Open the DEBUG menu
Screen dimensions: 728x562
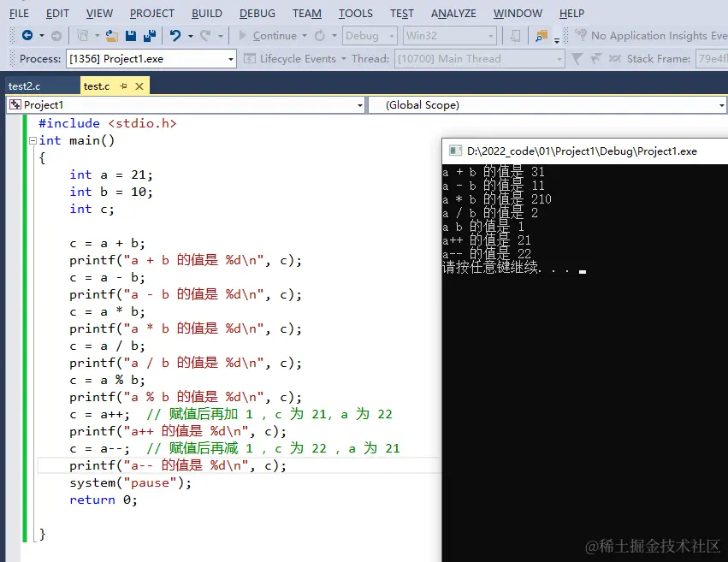[x=257, y=14]
